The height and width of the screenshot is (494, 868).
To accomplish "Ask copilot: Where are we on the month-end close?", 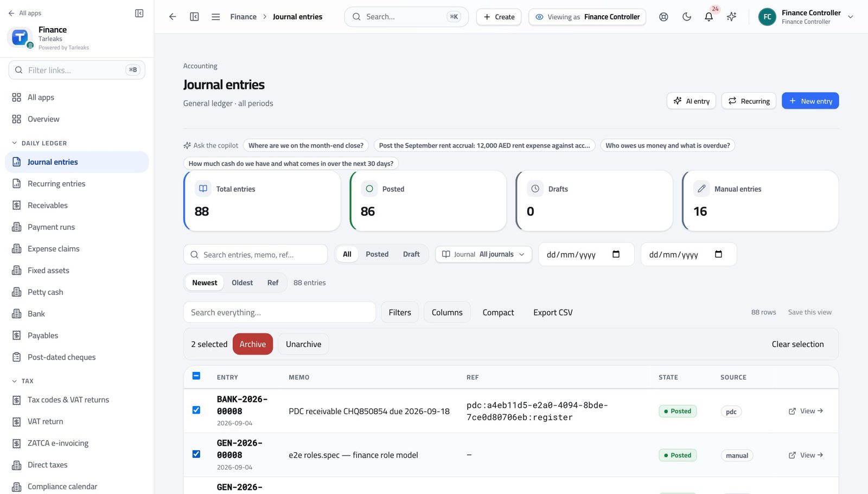I will 306,145.
